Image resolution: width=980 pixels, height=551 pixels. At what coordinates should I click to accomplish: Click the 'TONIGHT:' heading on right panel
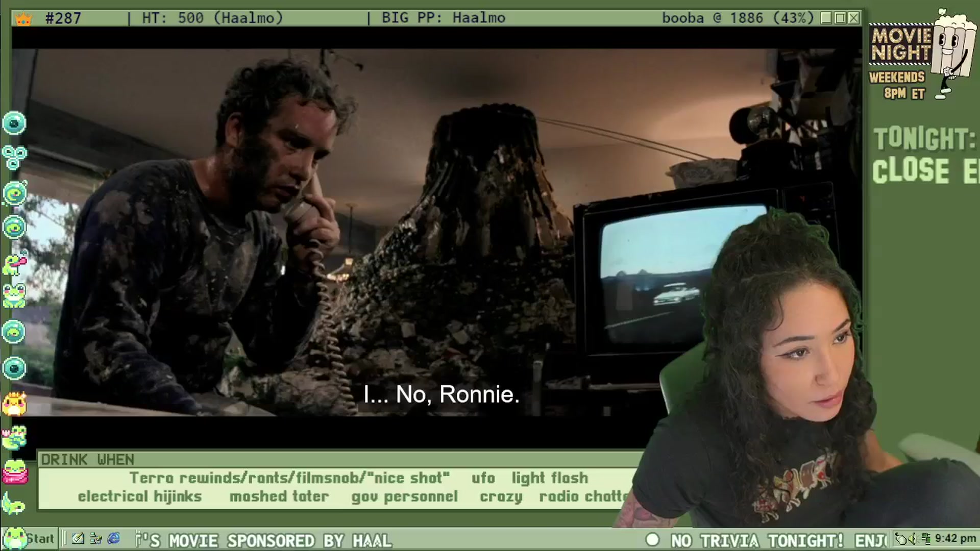925,139
